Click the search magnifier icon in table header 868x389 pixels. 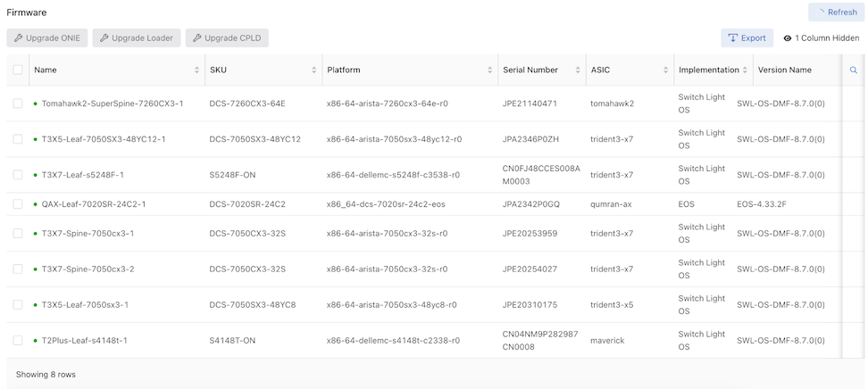coord(853,70)
